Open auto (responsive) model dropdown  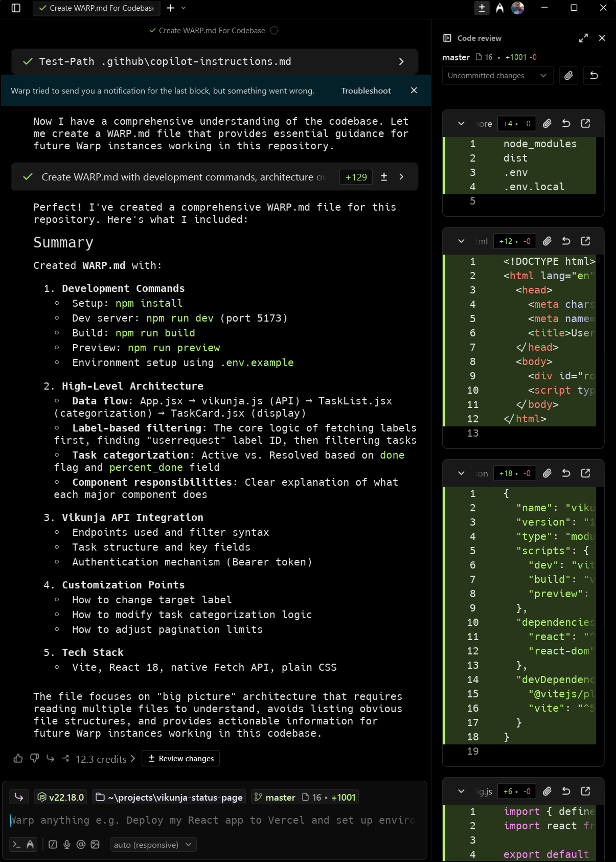(153, 845)
